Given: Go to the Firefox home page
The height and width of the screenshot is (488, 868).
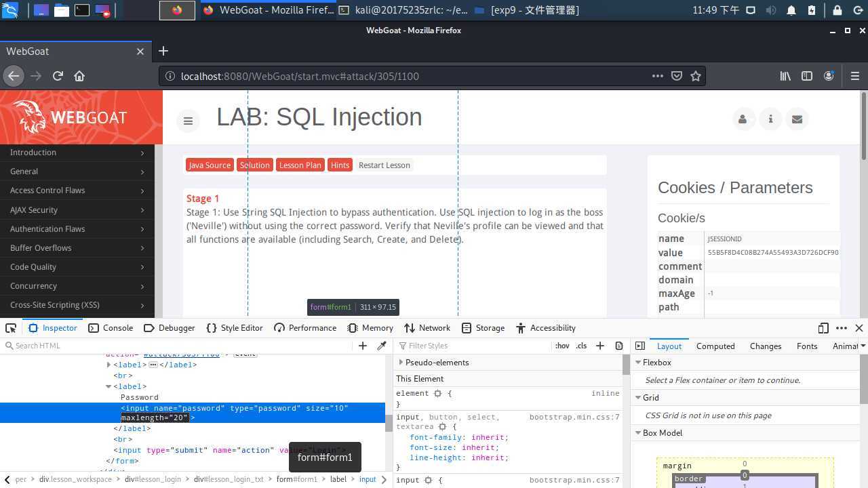Looking at the screenshot, I should click(79, 76).
